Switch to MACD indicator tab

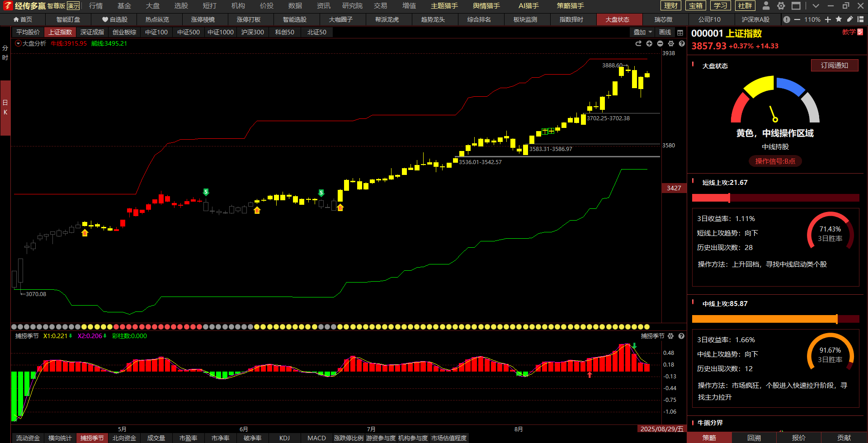click(317, 438)
